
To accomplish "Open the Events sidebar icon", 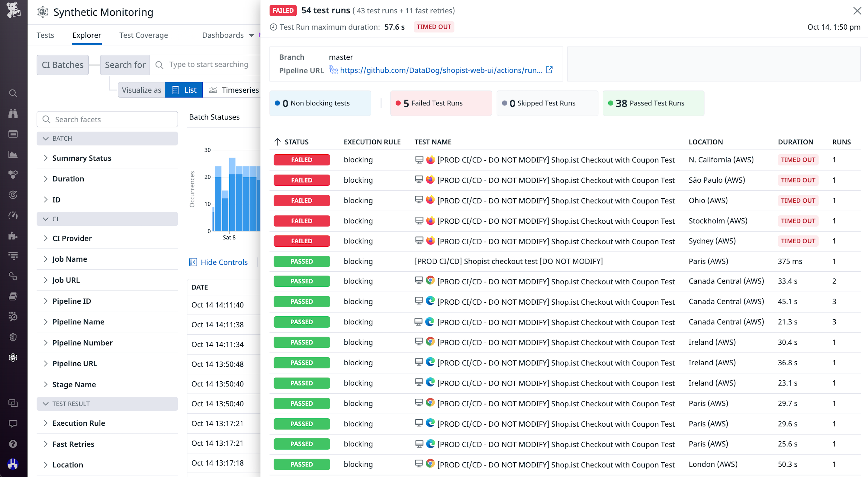I will 13,134.
